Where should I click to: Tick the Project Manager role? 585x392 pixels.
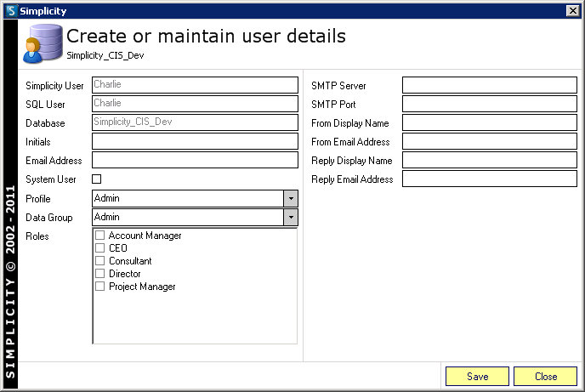[100, 286]
